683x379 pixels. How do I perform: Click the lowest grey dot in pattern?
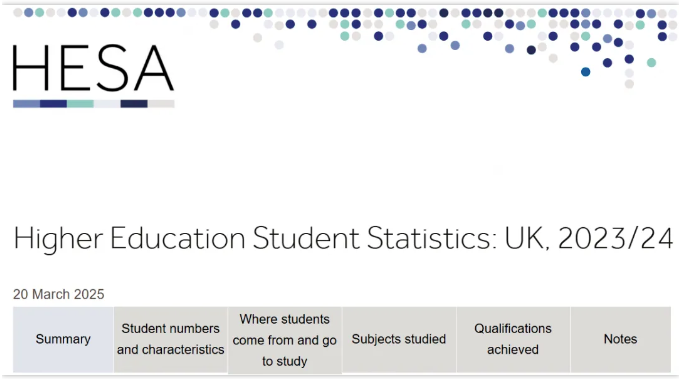(629, 84)
